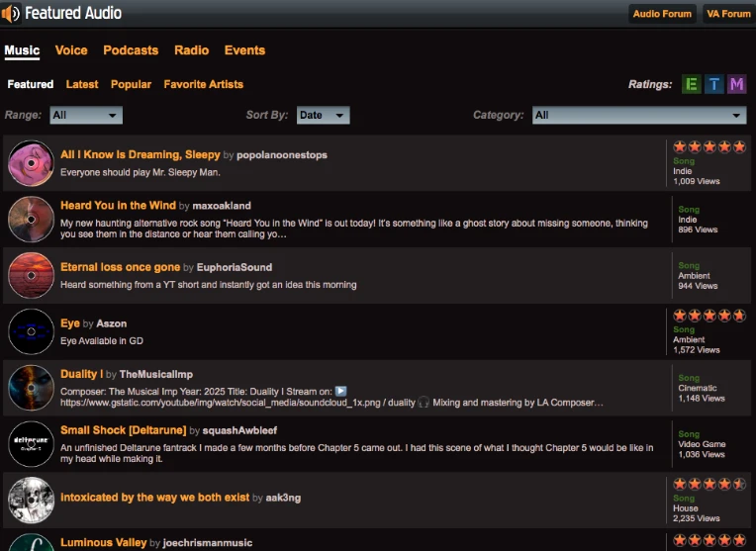This screenshot has height=551, width=756.
Task: Open the Range dropdown
Action: click(86, 115)
